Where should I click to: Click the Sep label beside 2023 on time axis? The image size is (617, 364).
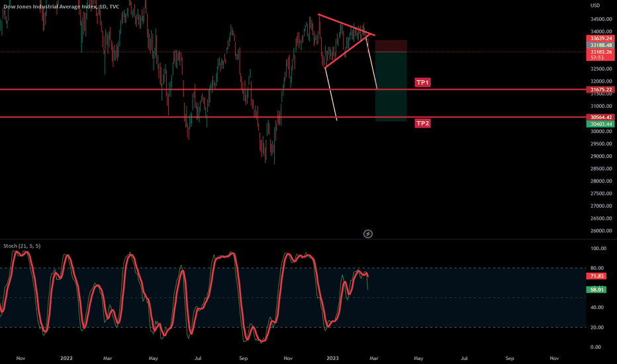(x=510, y=358)
